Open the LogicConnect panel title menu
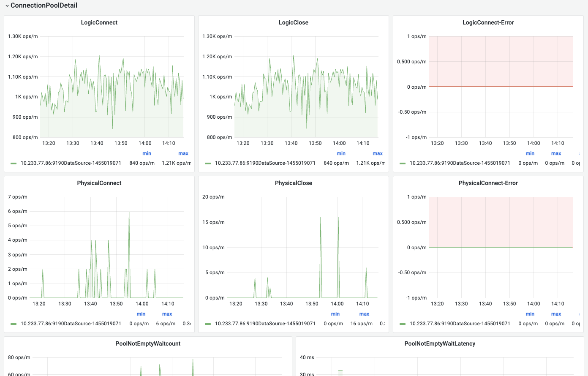This screenshot has height=376, width=588. coord(99,22)
